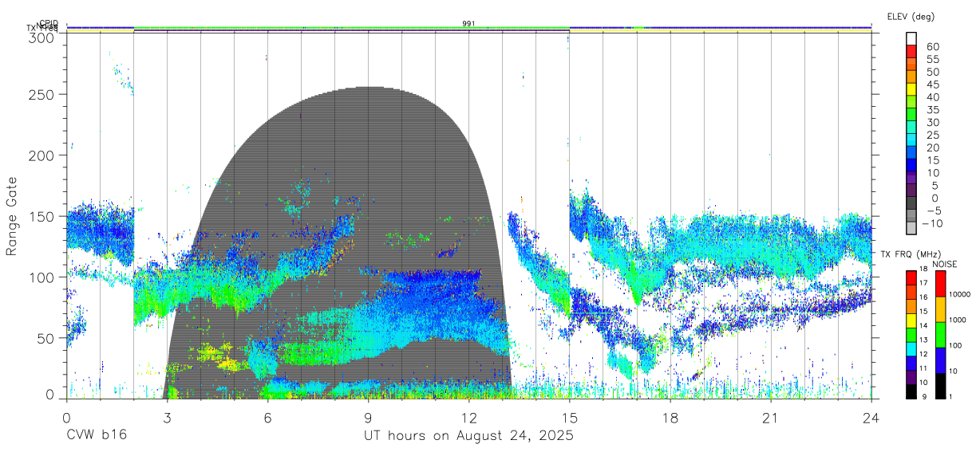Select the red NOISE swatch above 10000
Viewport: 980px width, 452px height.
pos(939,282)
